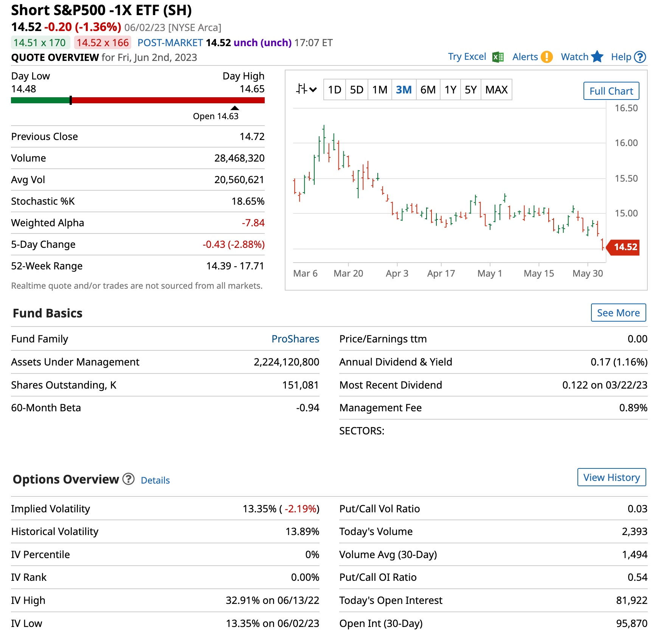Viewport: 661px width, 644px height.
Task: Click the day range black marker
Action: coord(71,100)
